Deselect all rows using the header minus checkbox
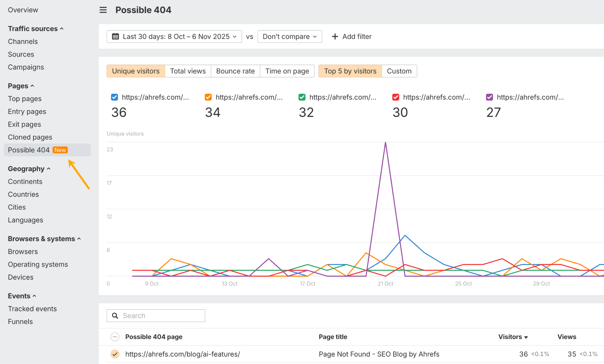The width and height of the screenshot is (604, 364). [115, 337]
